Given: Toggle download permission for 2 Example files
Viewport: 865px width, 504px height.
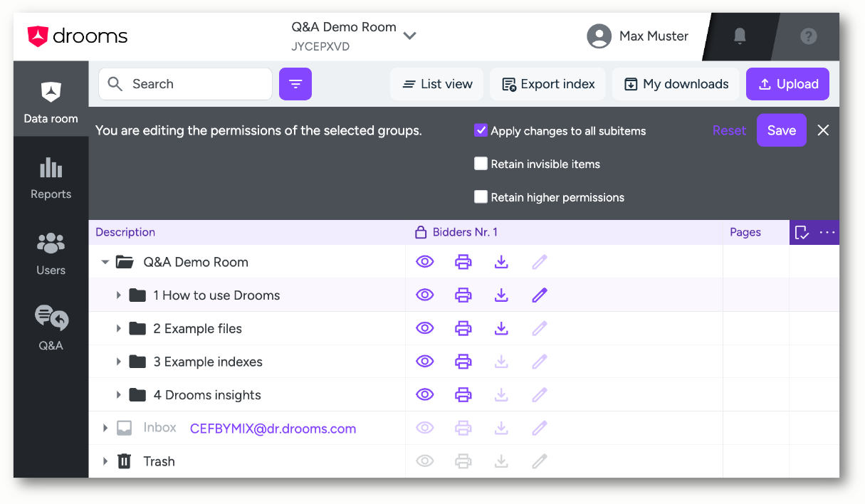Looking at the screenshot, I should (501, 328).
